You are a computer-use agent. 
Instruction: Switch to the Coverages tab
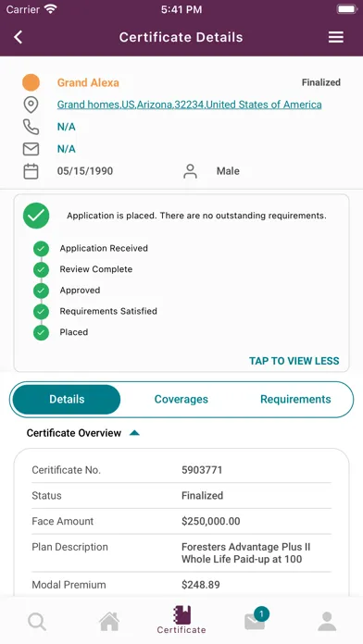point(181,399)
